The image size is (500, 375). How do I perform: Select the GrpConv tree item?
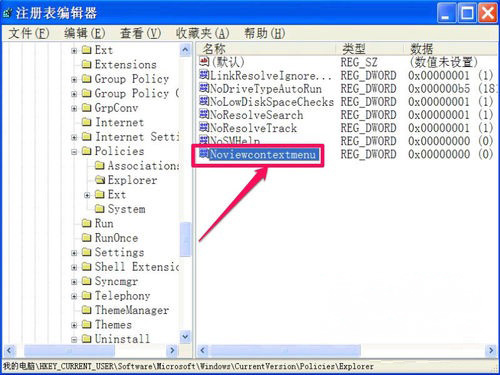(116, 108)
